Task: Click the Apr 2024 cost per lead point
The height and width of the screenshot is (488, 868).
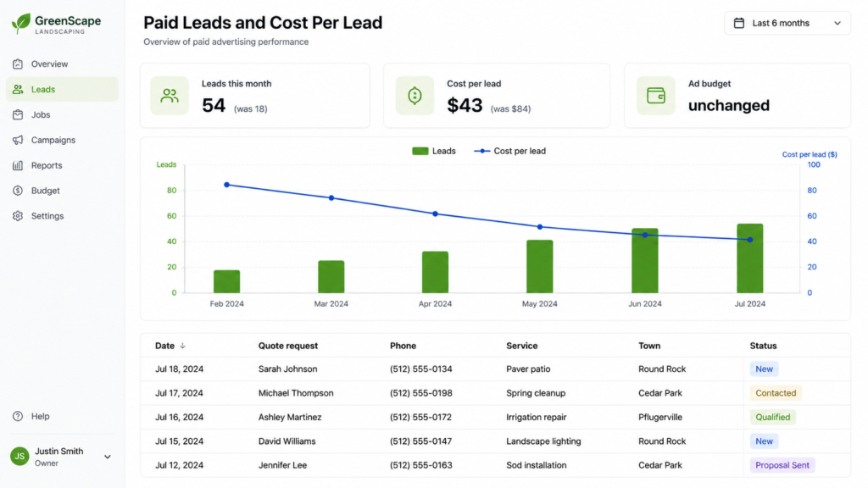Action: coord(435,214)
